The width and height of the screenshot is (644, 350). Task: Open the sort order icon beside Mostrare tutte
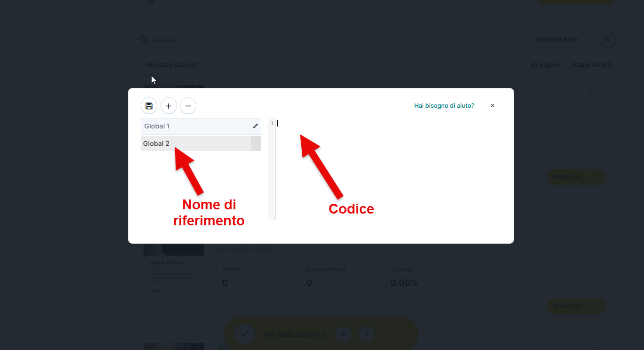607,40
